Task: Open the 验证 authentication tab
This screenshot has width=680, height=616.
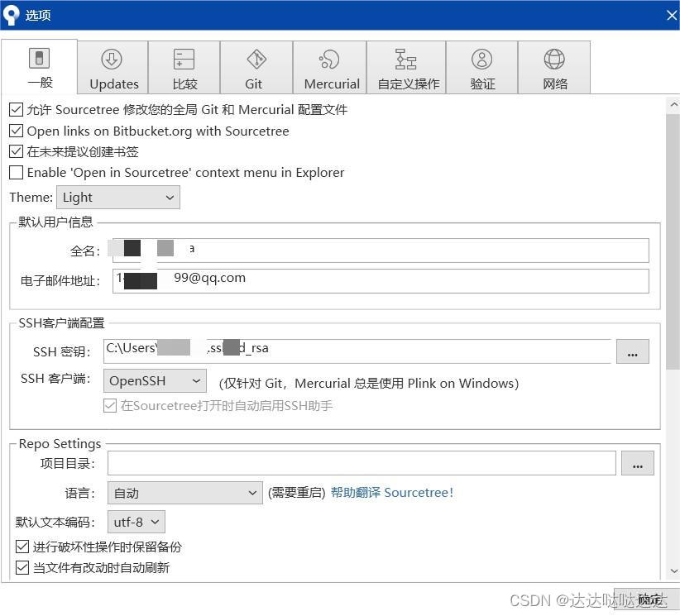Action: [481, 67]
